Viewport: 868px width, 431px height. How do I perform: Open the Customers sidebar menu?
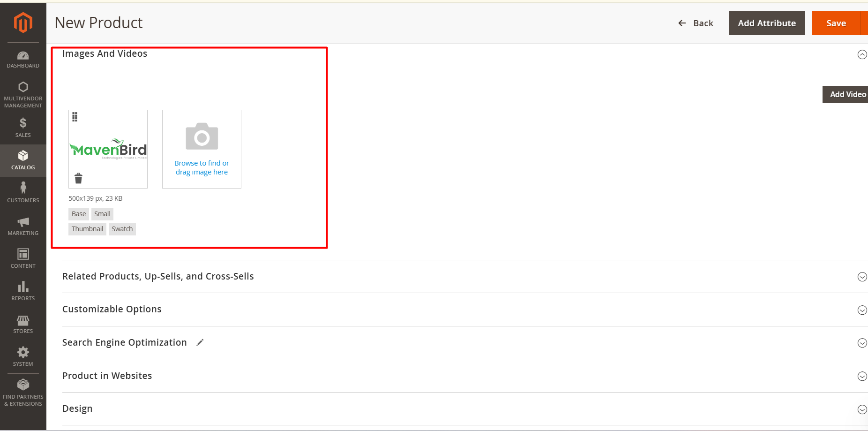click(23, 193)
